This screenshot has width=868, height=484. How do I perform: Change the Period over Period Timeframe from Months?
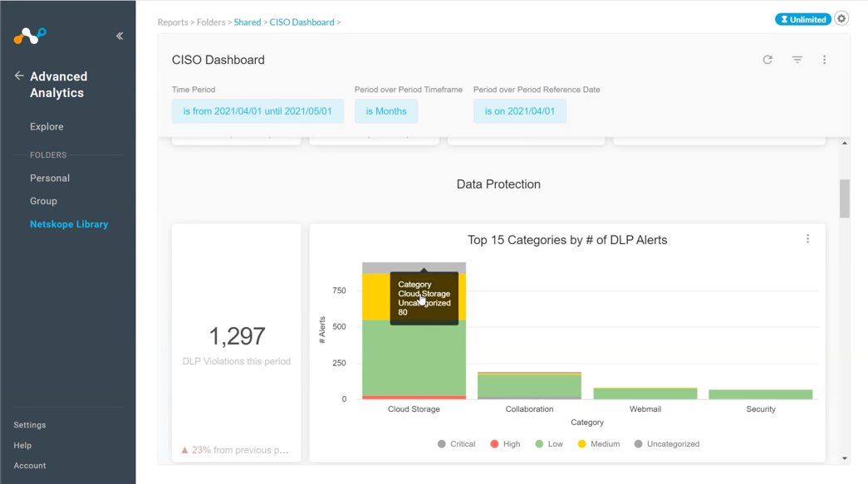point(386,110)
